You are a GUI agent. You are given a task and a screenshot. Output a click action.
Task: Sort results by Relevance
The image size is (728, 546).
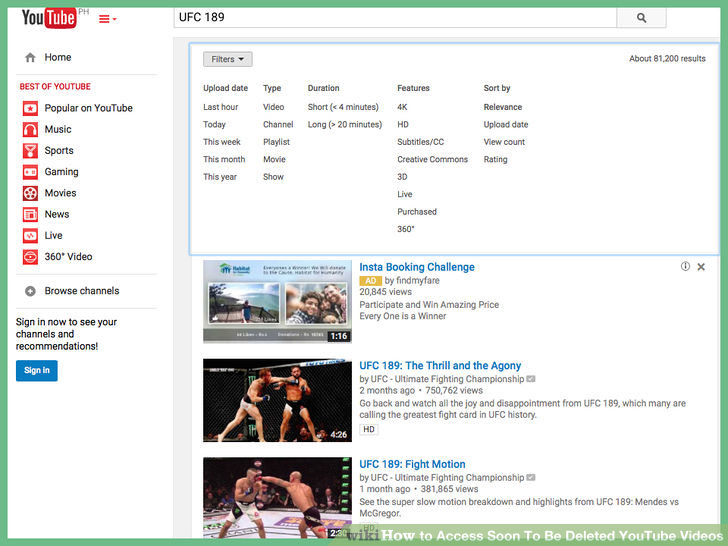click(502, 107)
